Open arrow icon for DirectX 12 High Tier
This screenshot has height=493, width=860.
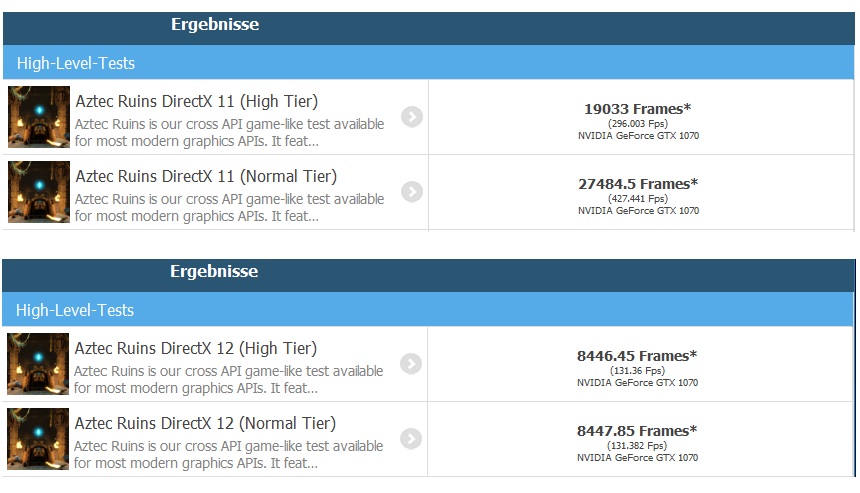pos(410,363)
